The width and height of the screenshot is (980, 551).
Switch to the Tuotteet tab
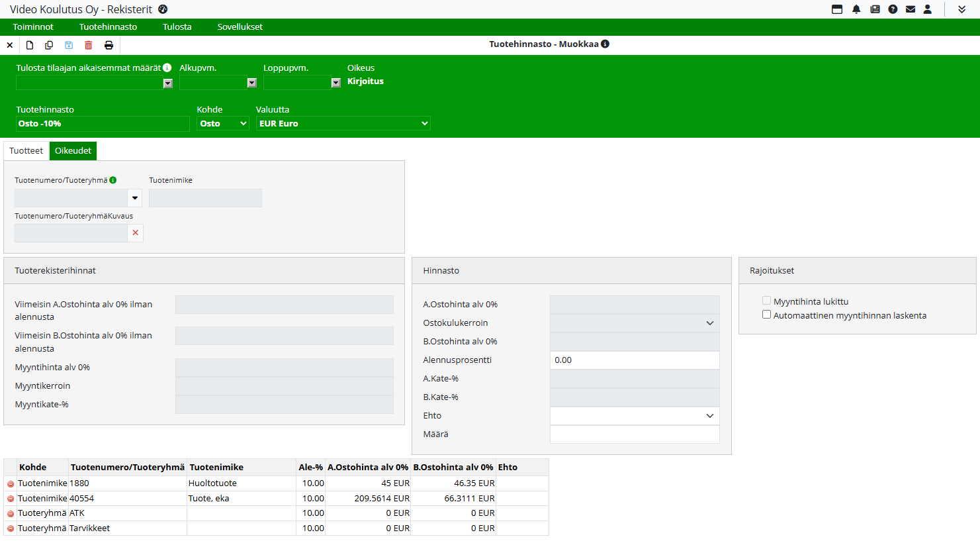tap(26, 151)
